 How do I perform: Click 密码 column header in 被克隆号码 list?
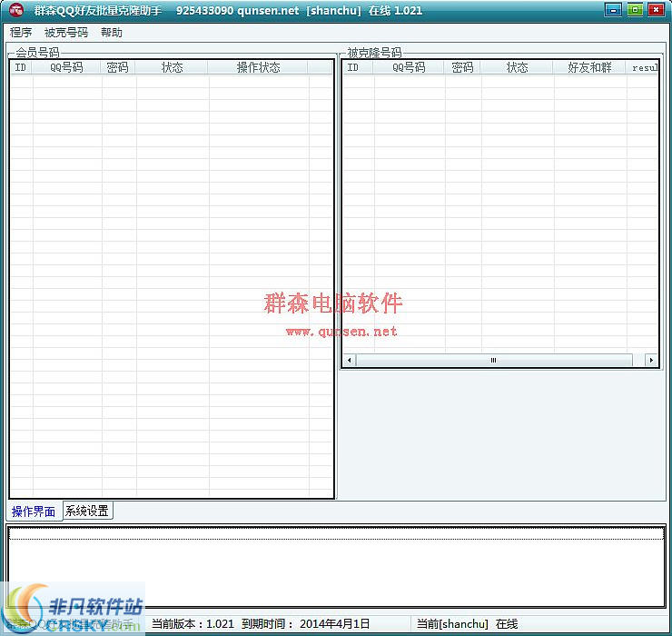[462, 67]
